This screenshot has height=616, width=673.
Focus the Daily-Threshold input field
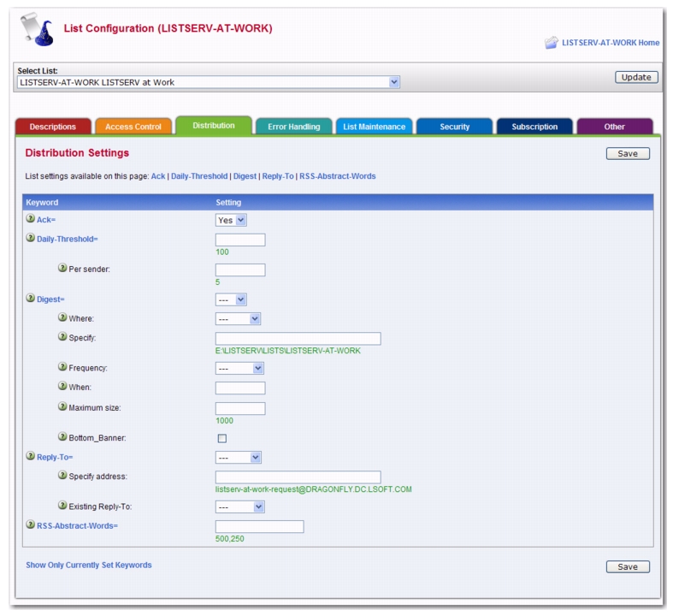(240, 240)
